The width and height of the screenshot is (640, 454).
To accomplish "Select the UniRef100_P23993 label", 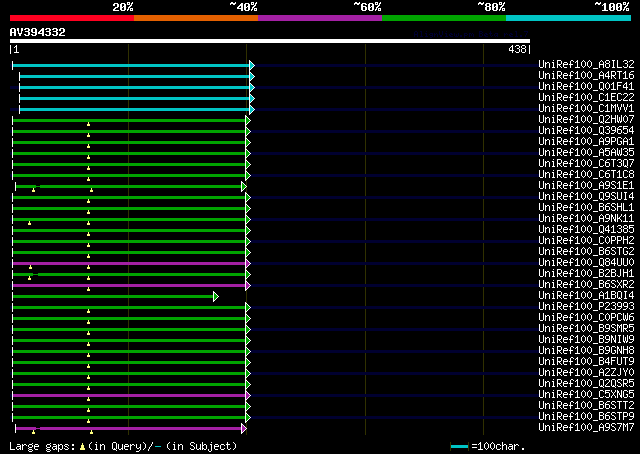I will point(586,307).
